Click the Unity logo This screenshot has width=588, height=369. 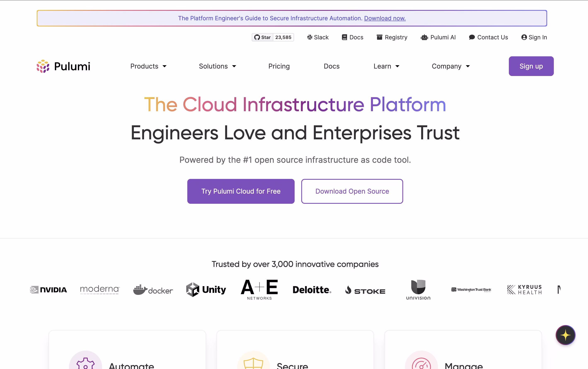click(206, 290)
